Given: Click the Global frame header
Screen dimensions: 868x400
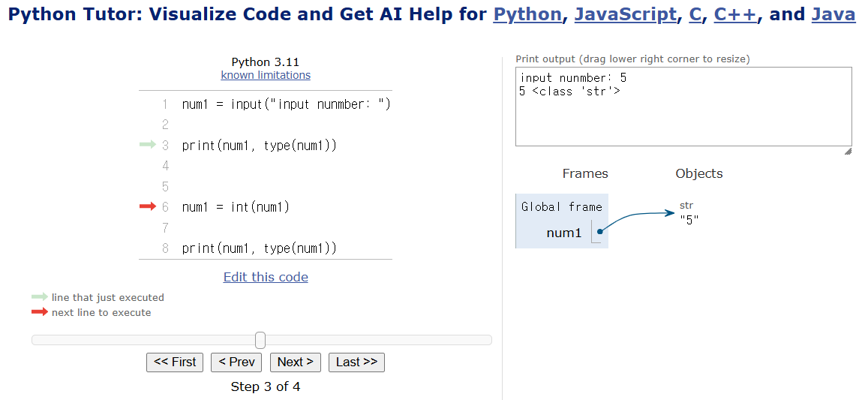Looking at the screenshot, I should click(x=562, y=206).
